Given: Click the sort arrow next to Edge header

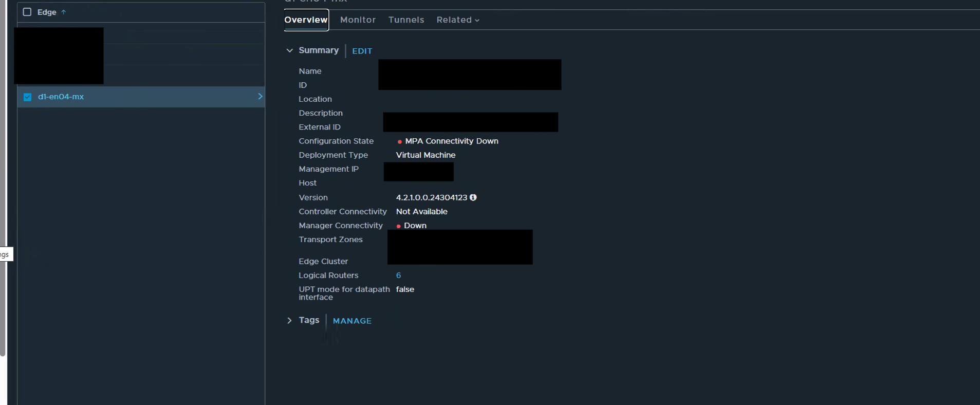Looking at the screenshot, I should click(64, 12).
